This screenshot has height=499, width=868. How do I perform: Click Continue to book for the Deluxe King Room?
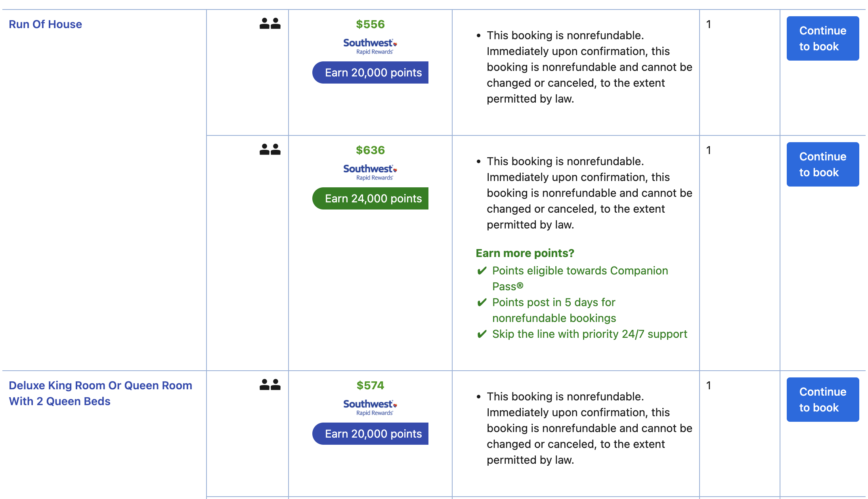click(x=822, y=399)
